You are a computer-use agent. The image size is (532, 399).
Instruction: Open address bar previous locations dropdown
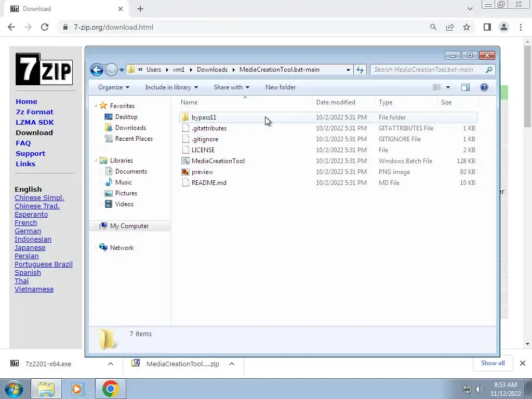pyautogui.click(x=348, y=70)
